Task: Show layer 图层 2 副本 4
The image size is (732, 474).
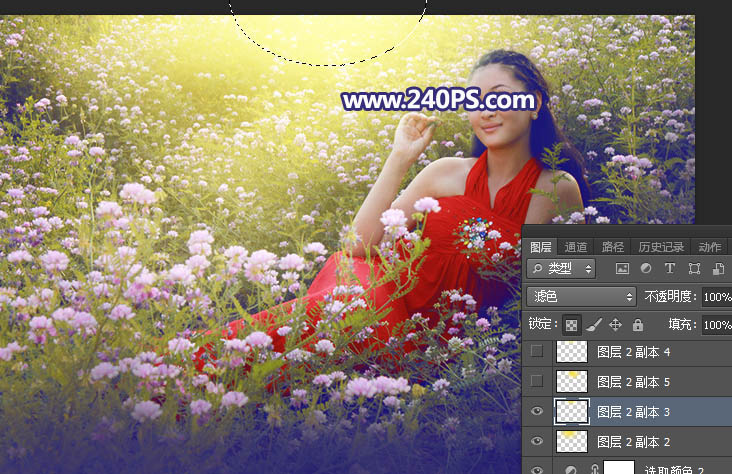Action: pos(538,351)
